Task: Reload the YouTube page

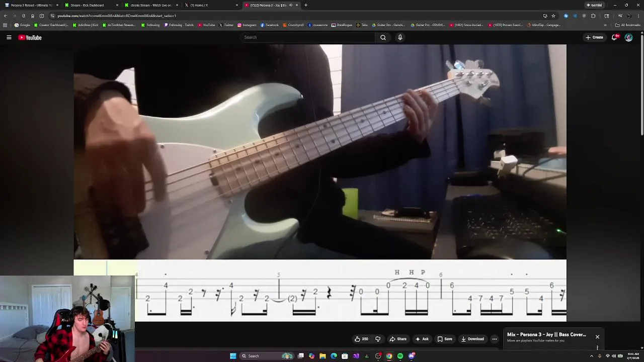Action: click(23, 16)
